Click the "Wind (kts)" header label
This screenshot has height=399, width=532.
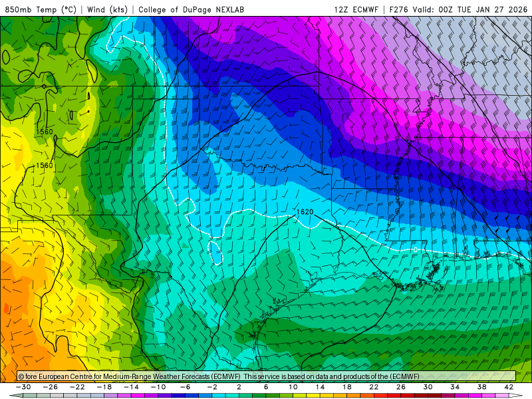(107, 9)
